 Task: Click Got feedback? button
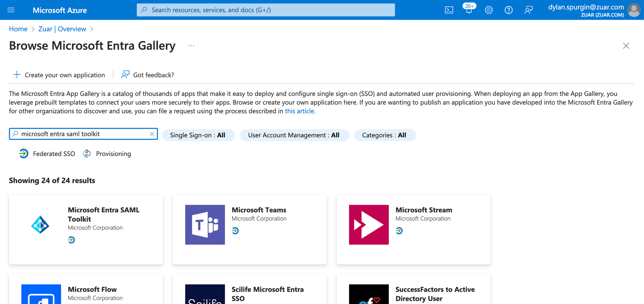point(148,75)
